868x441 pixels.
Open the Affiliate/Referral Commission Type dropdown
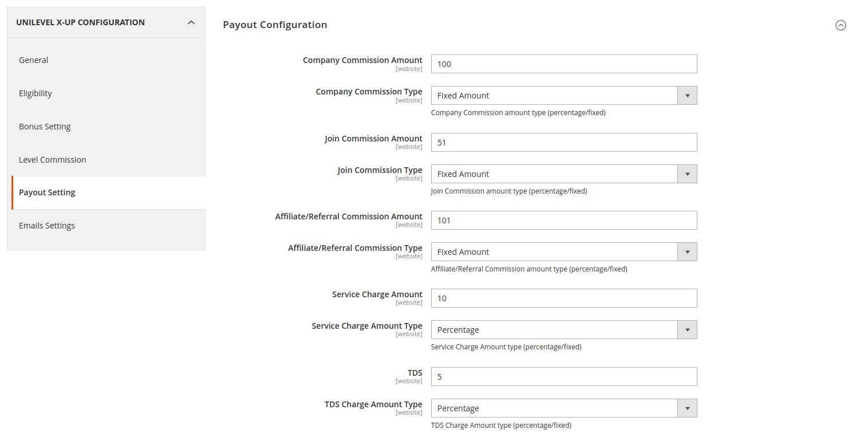click(563, 252)
